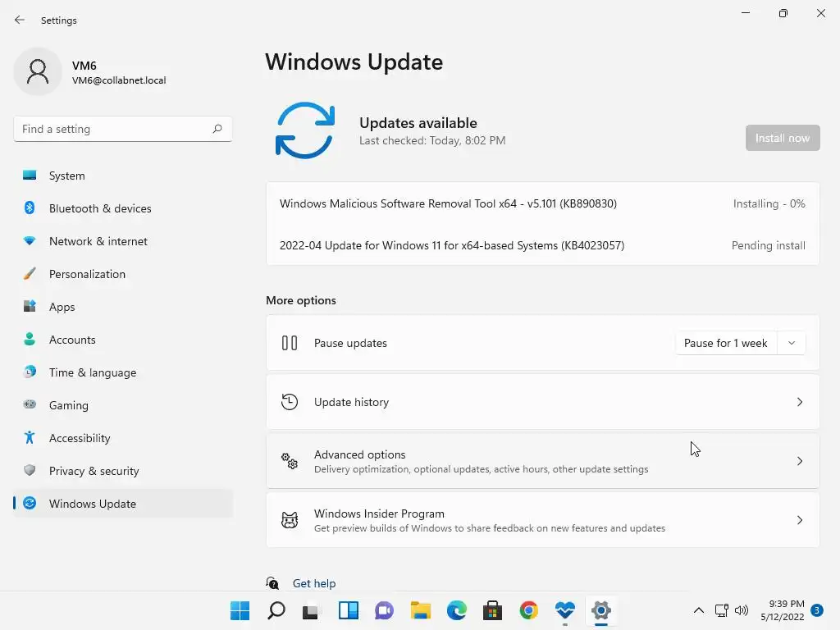
Task: Click the Installing - 0% status text
Action: click(x=769, y=203)
